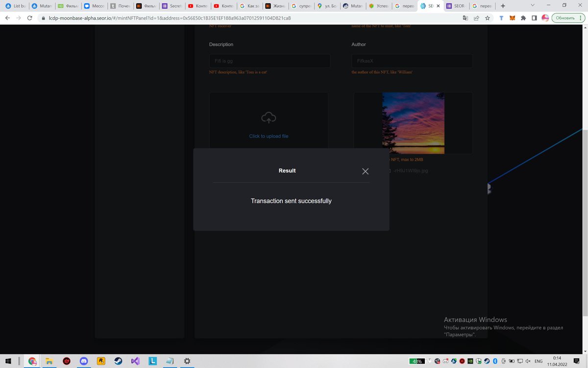Open Task View on the taskbar

[x=19, y=361]
